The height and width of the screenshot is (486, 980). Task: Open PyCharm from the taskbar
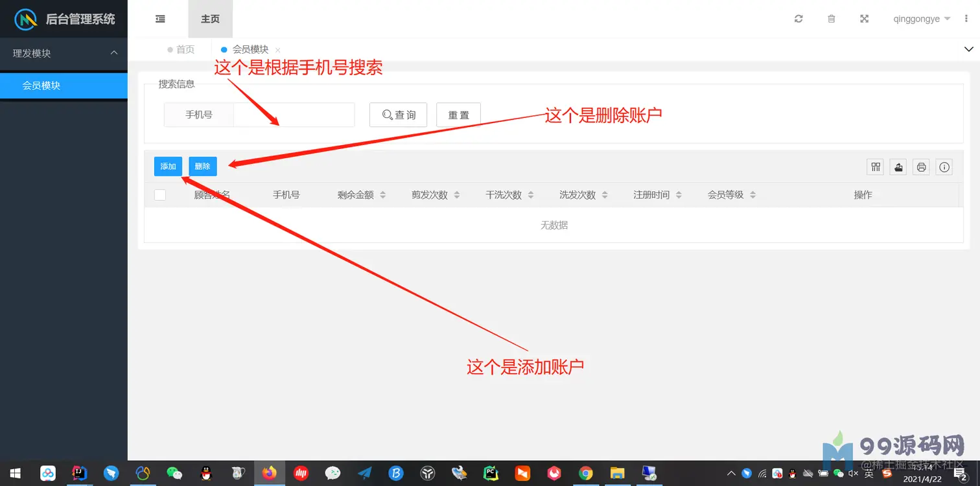[491, 474]
